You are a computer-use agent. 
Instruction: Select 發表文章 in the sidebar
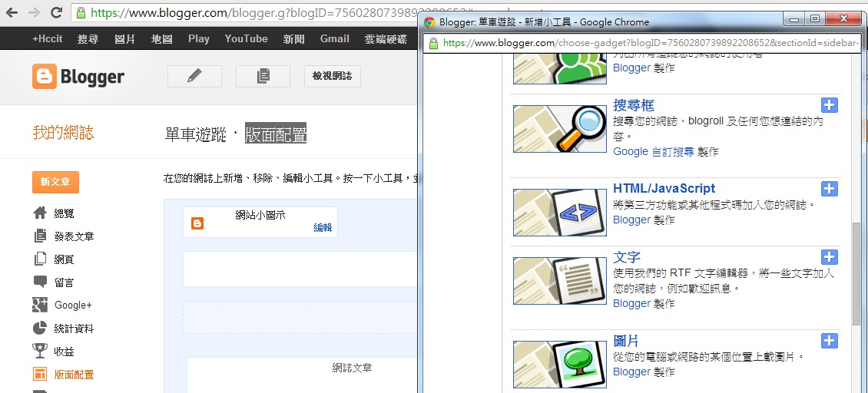click(x=75, y=236)
